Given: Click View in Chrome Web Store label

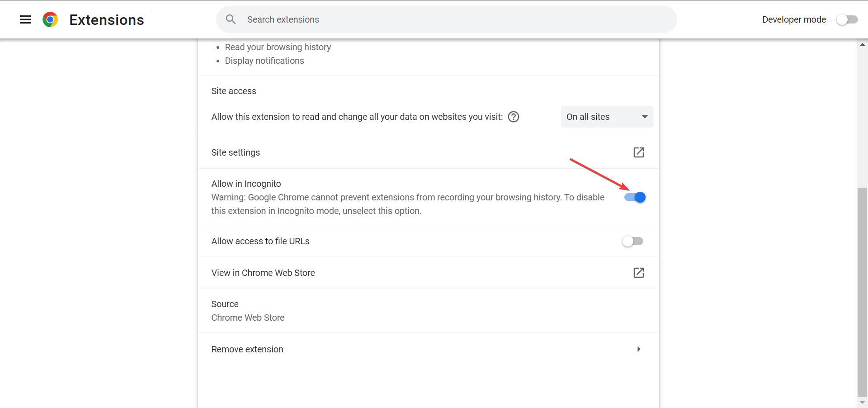Looking at the screenshot, I should click(263, 273).
